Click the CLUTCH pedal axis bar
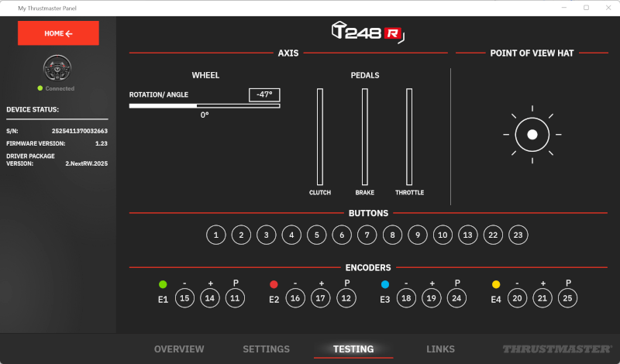 (x=320, y=137)
